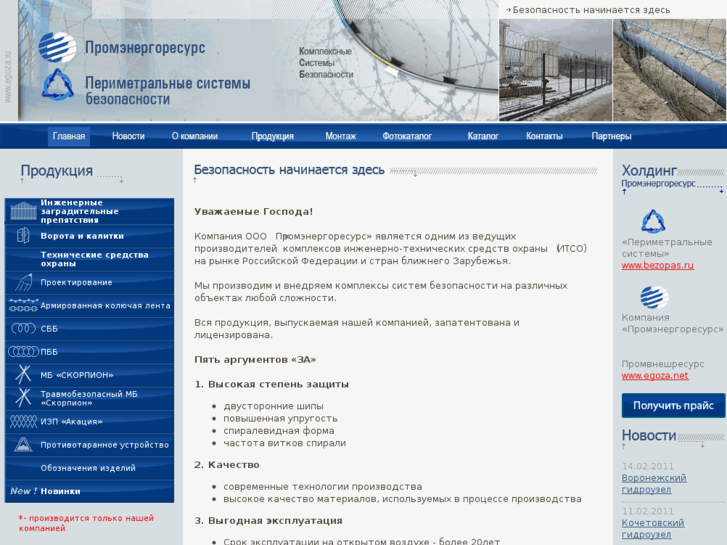Click the Промвнешресурс label in the sidebar
This screenshot has width=727, height=545.
point(663,364)
